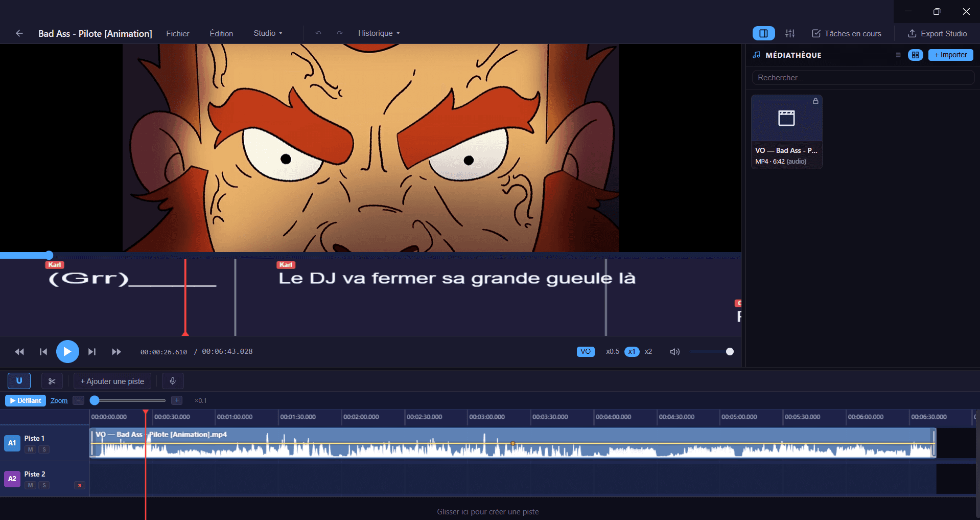Expand the Studio dropdown menu

[x=268, y=33]
